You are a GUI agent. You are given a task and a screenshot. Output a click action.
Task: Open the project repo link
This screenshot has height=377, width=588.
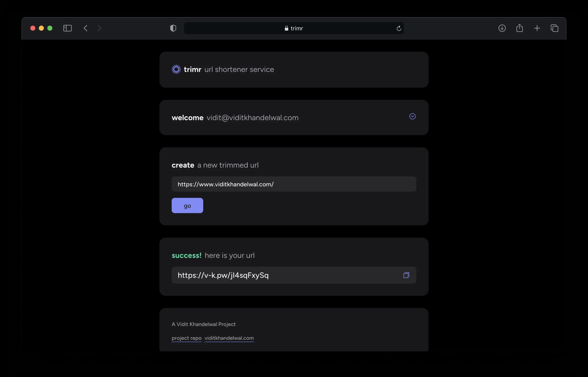(x=186, y=338)
